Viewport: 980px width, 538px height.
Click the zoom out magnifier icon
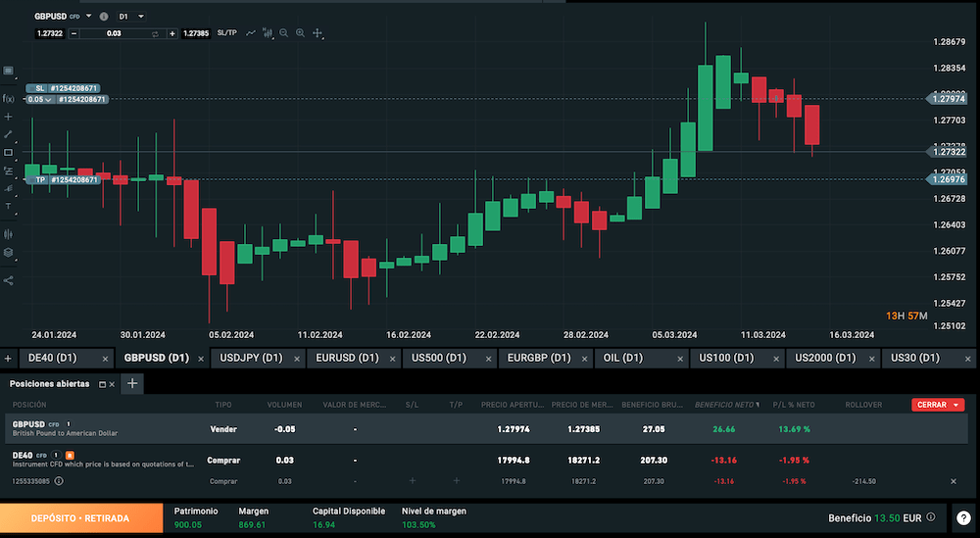coord(283,33)
